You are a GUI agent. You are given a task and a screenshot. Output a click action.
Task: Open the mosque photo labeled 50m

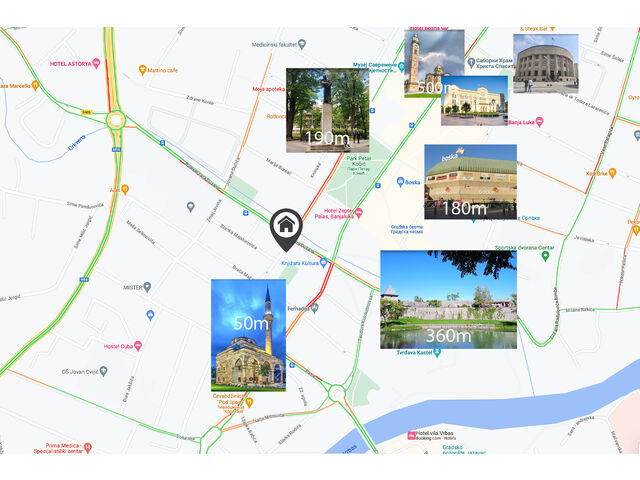(x=248, y=334)
